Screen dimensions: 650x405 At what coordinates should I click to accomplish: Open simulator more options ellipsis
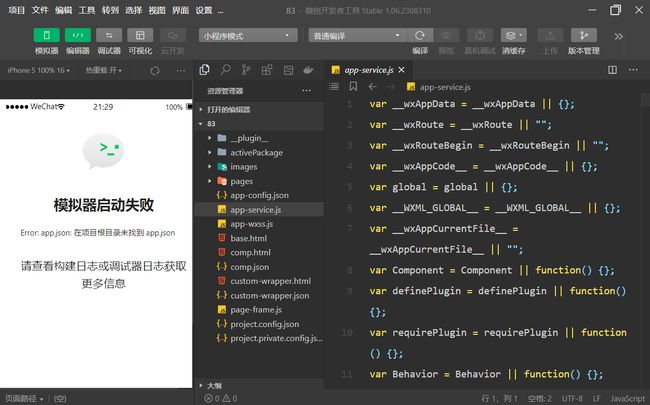tap(181, 70)
